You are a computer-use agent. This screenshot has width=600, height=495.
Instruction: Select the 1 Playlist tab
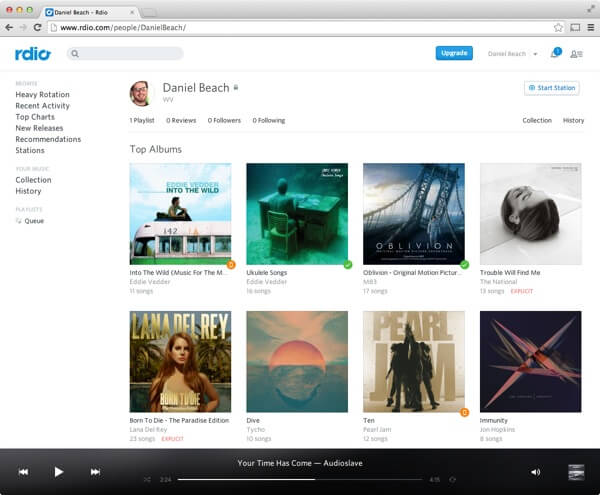point(142,120)
